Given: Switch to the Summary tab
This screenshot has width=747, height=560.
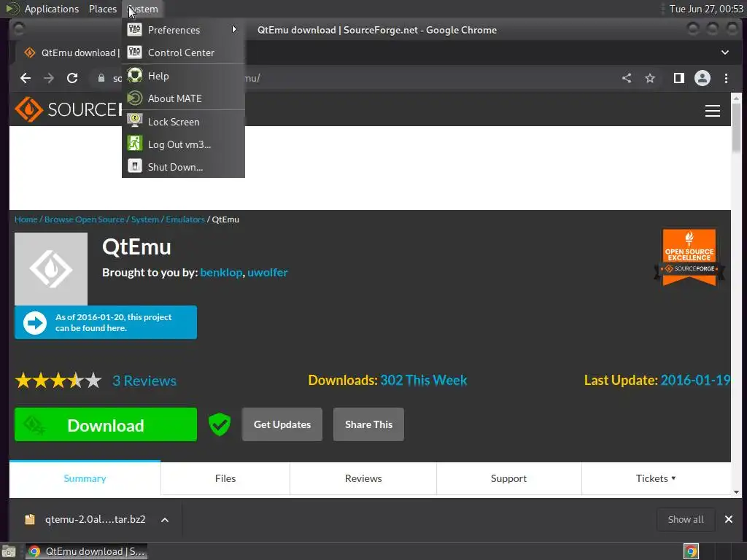Looking at the screenshot, I should coord(85,478).
